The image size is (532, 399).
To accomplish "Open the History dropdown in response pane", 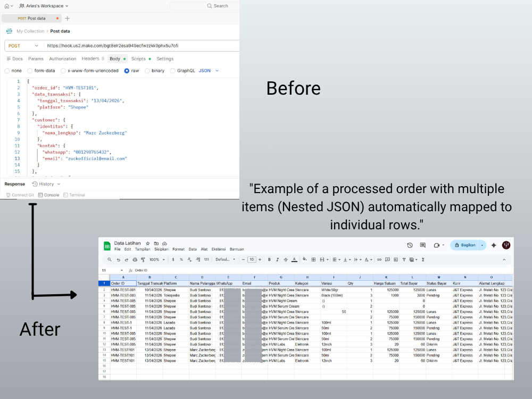I will (46, 184).
